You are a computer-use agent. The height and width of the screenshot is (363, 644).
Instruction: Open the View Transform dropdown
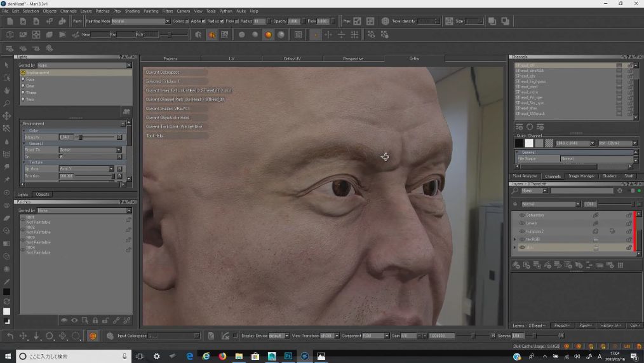click(330, 336)
